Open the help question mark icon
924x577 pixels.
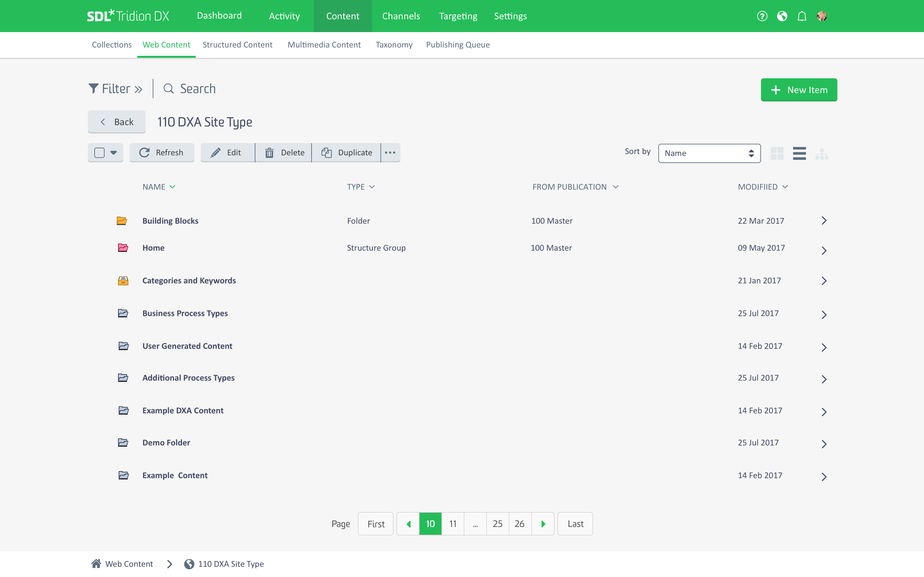click(x=762, y=16)
